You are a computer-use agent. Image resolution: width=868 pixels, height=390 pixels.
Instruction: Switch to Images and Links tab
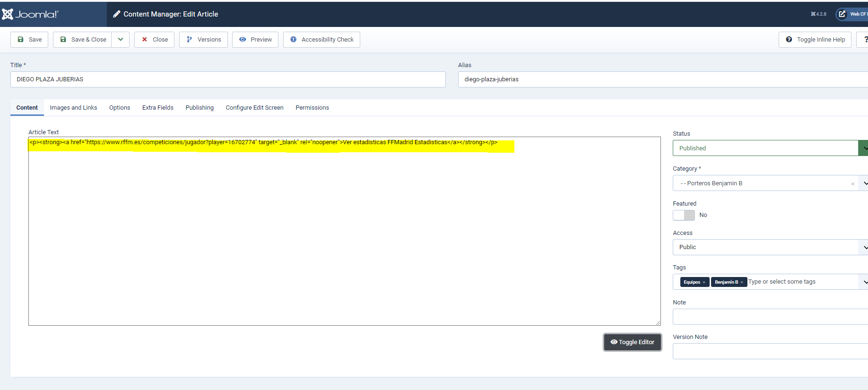click(x=73, y=108)
